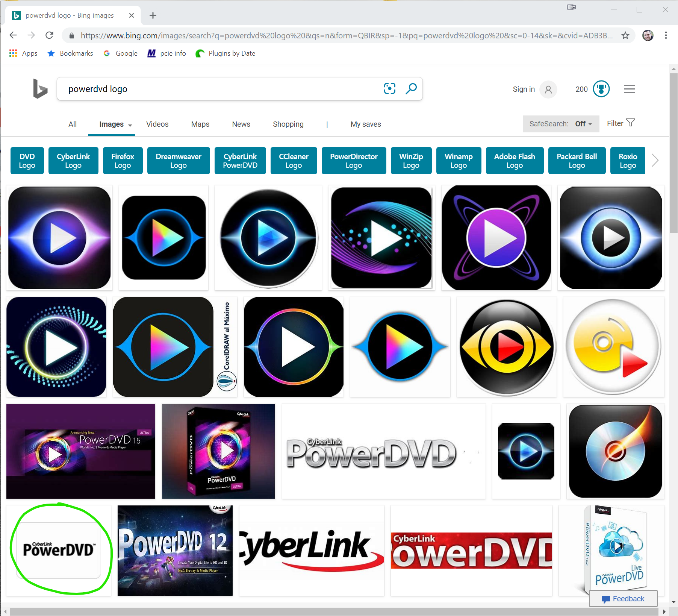Click the Filter funnel icon

pyautogui.click(x=631, y=123)
